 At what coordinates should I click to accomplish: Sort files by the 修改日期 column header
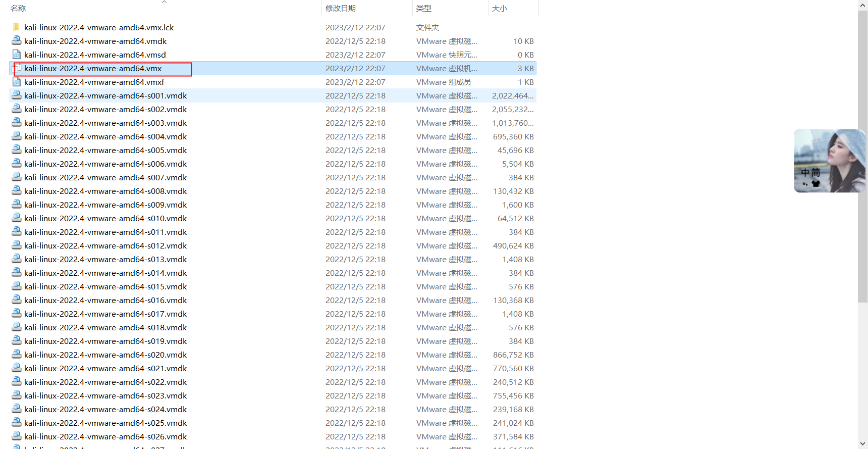pyautogui.click(x=341, y=8)
